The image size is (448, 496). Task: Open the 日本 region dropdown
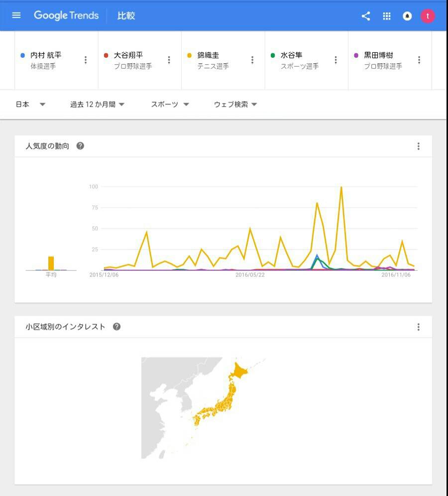pyautogui.click(x=30, y=105)
